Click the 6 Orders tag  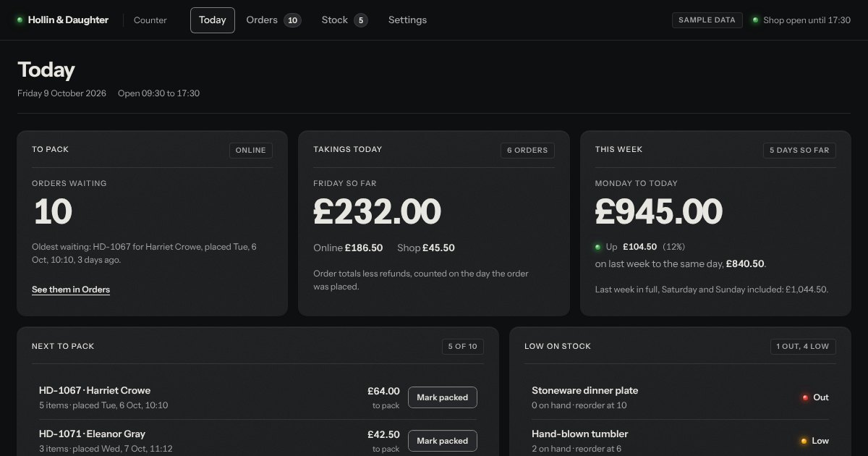pyautogui.click(x=527, y=151)
